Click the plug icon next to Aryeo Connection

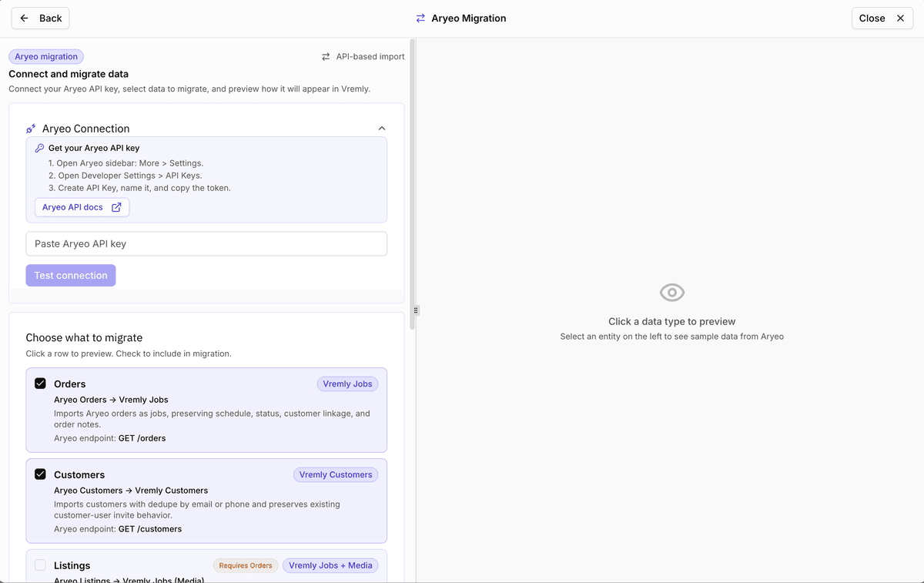click(x=30, y=128)
